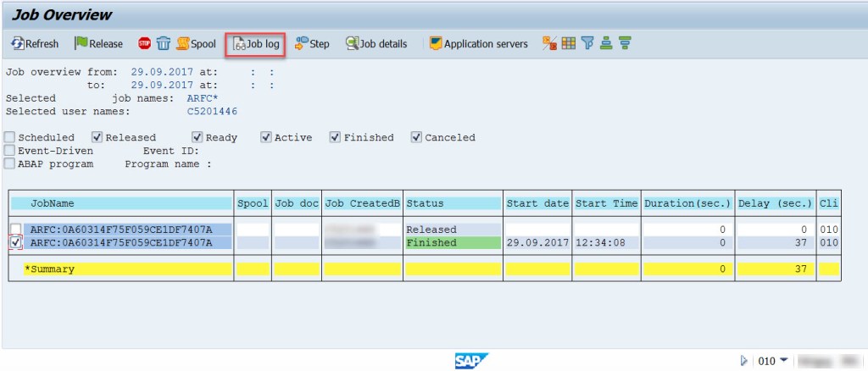Image resolution: width=868 pixels, height=371 pixels.
Task: Click the grid layout icon
Action: click(569, 44)
